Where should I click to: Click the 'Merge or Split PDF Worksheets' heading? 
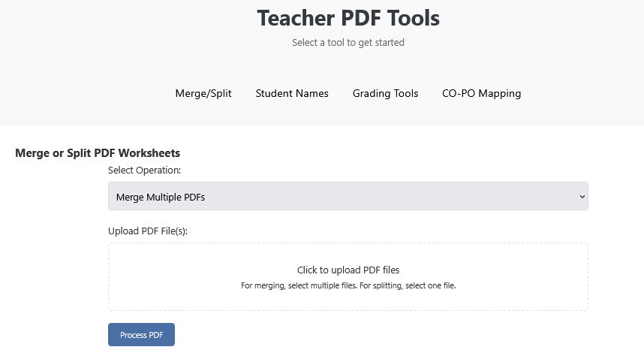point(98,153)
